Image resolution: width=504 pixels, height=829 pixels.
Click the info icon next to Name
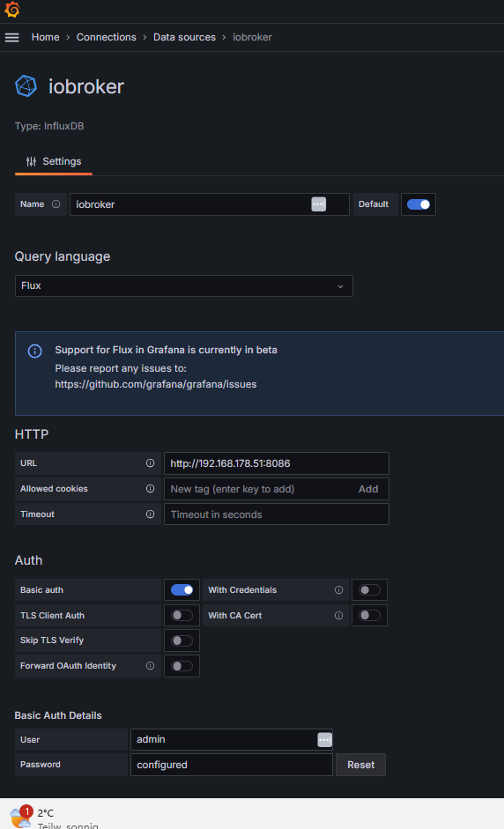(x=56, y=204)
